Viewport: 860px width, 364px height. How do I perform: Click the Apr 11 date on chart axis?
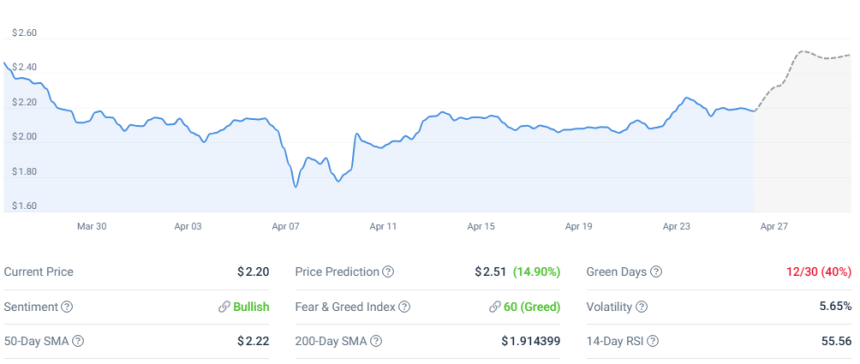[x=383, y=226]
